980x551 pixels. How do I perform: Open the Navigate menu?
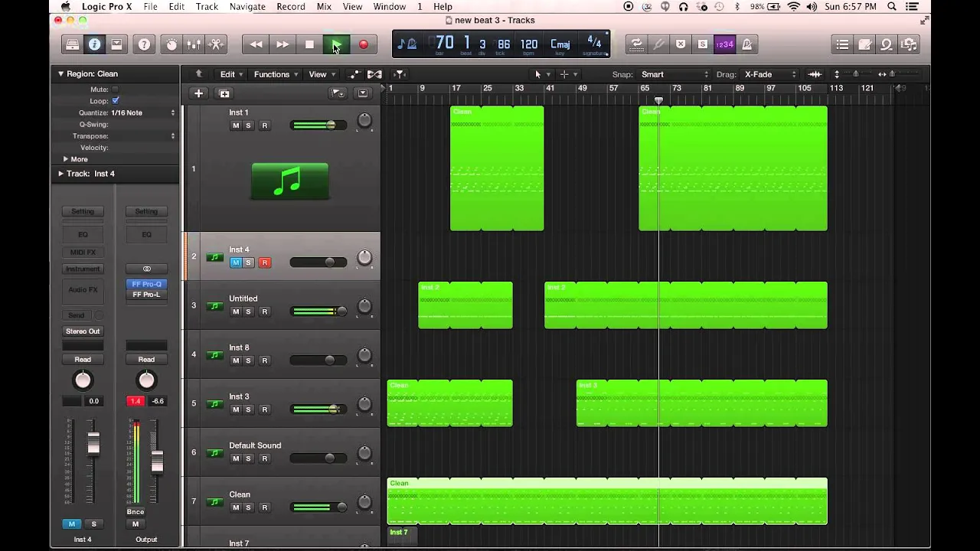click(x=247, y=7)
